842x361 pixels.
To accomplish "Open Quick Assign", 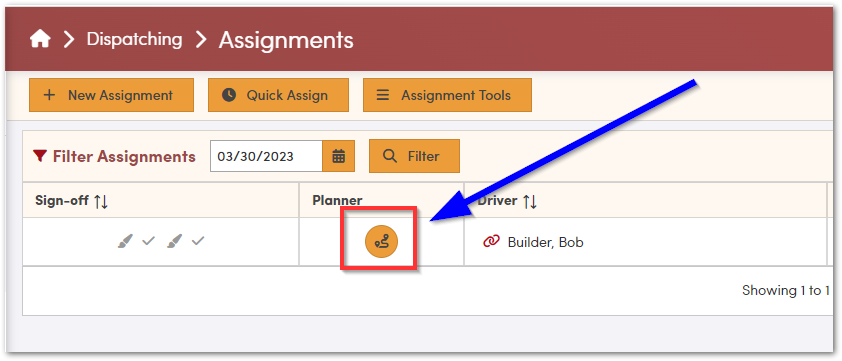I will tap(278, 95).
